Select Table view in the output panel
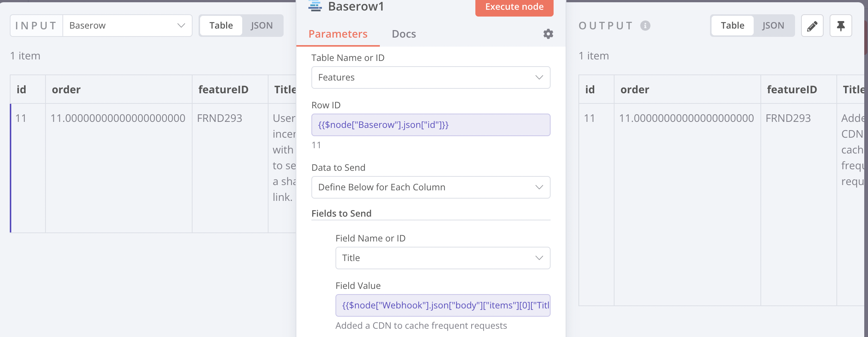 pyautogui.click(x=733, y=26)
